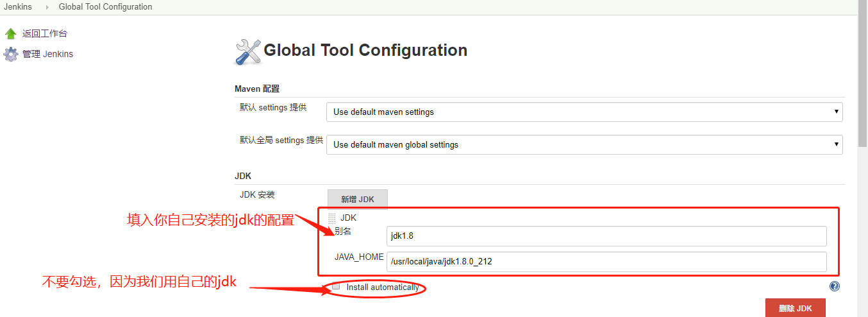
Task: Click the breadcrumb arrow separator after Jenkins
Action: tap(47, 7)
